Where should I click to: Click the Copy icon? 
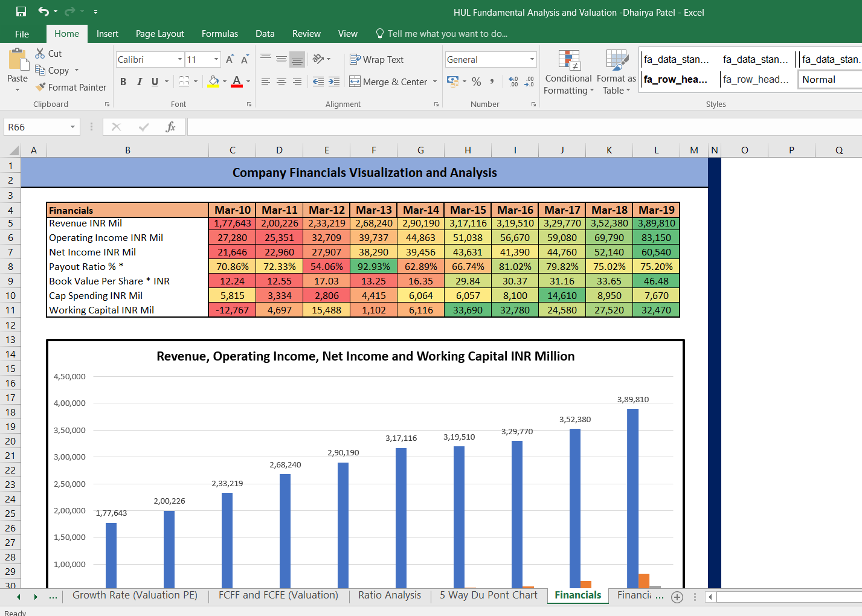click(40, 70)
